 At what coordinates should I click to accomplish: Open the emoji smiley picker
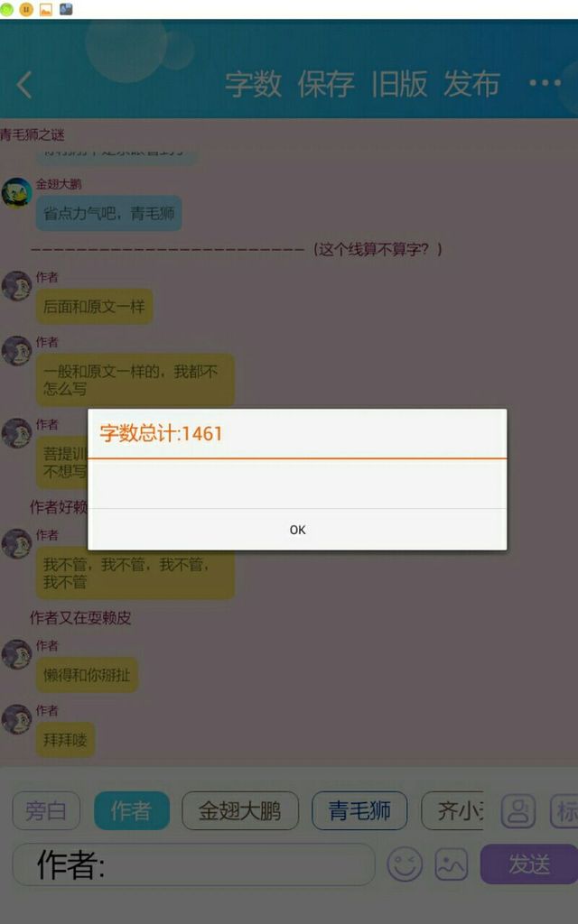(405, 864)
